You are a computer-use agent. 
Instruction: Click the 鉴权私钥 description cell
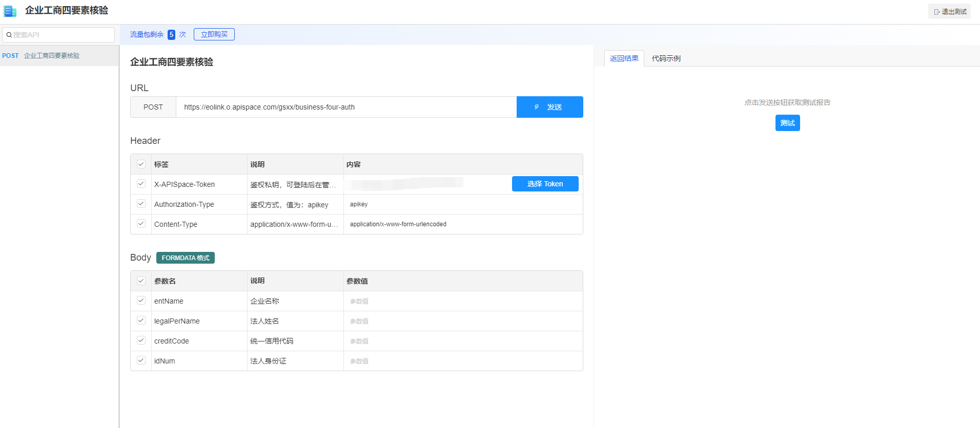[295, 184]
